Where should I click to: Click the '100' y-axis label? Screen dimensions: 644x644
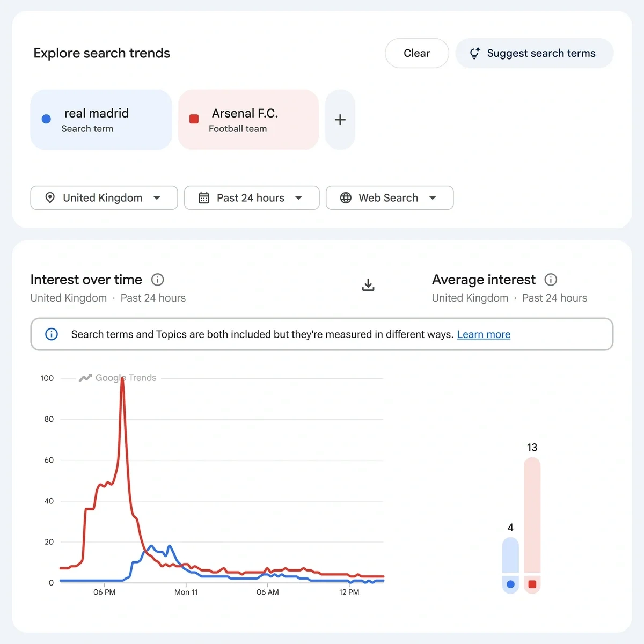[47, 378]
